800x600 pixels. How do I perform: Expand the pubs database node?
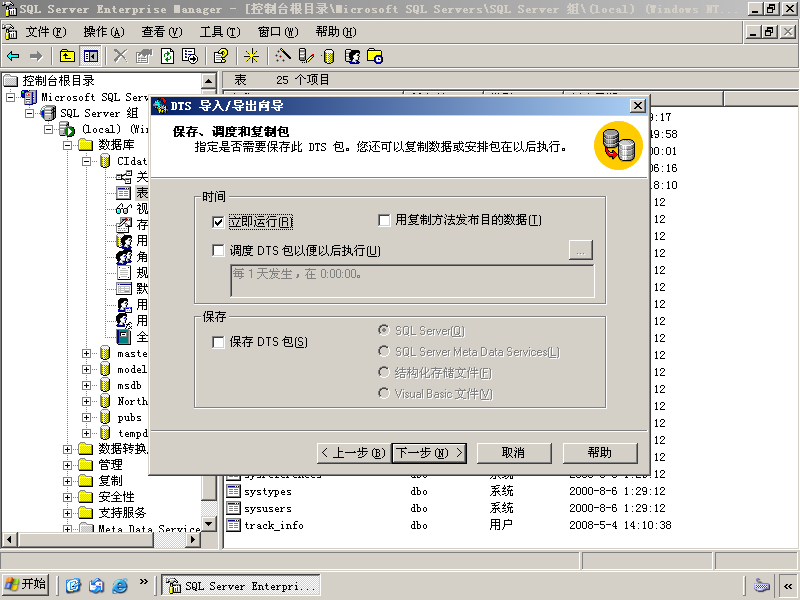(x=86, y=417)
